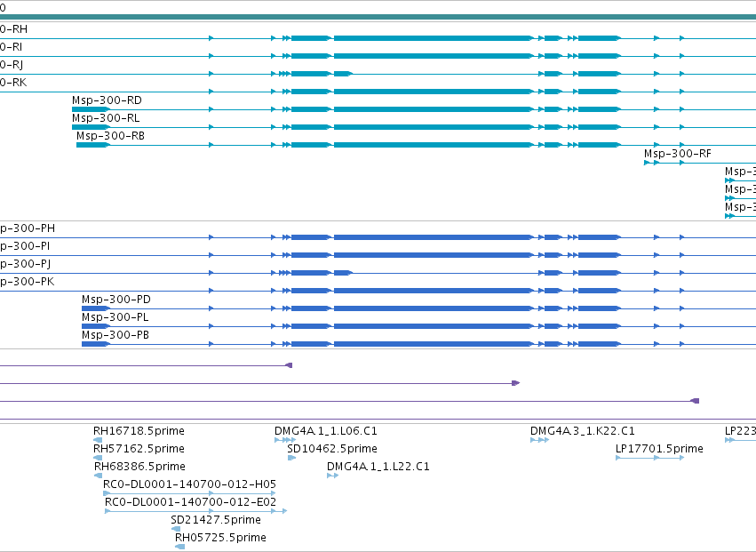Click the RH16718.5prime feature glyph
756x552 pixels.
click(x=98, y=440)
